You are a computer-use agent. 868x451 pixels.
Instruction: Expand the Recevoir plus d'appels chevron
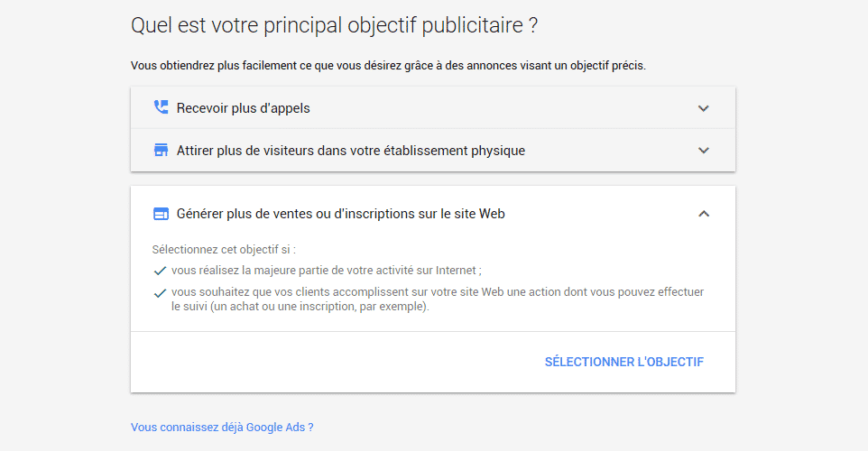click(x=704, y=108)
